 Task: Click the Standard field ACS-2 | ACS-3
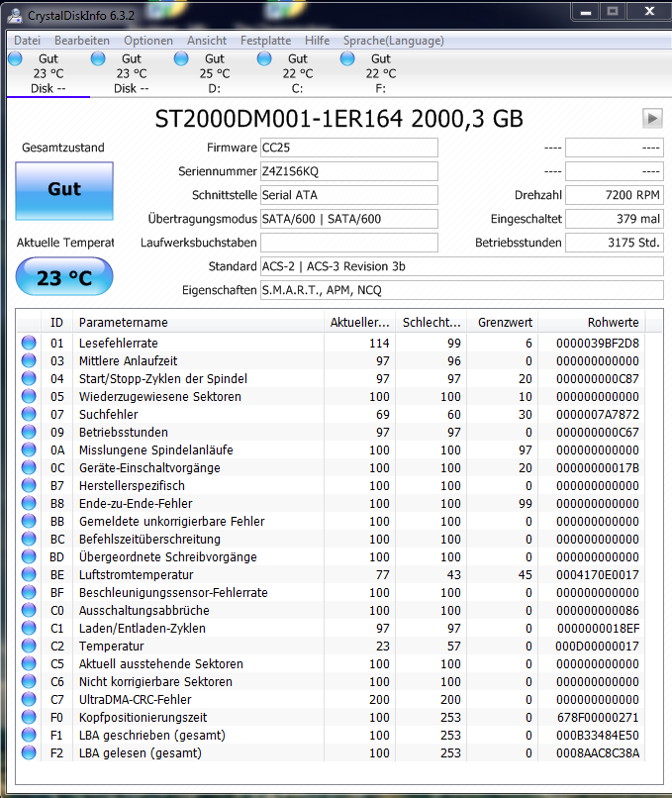[x=462, y=266]
